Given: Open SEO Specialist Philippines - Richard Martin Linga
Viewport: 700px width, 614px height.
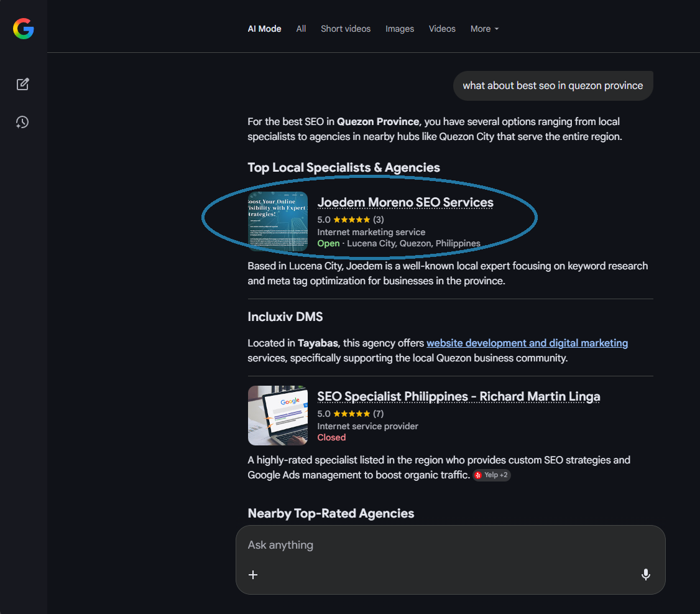Looking at the screenshot, I should pos(459,396).
